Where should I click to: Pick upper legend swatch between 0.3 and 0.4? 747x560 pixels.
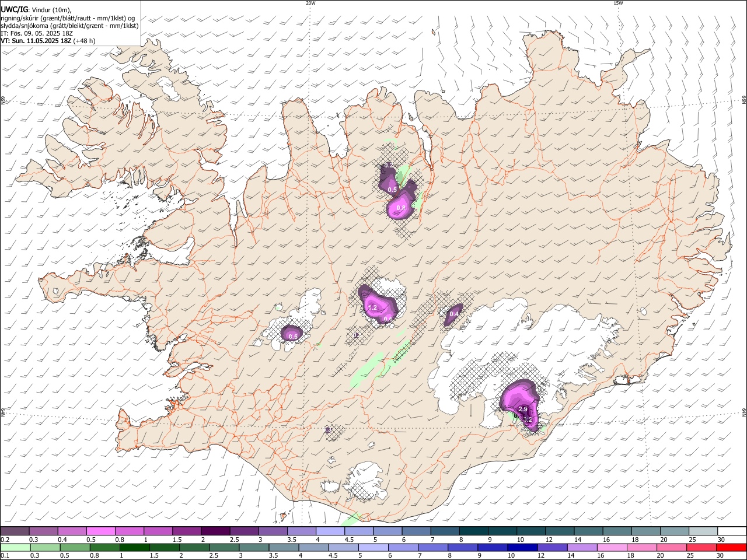[44, 531]
